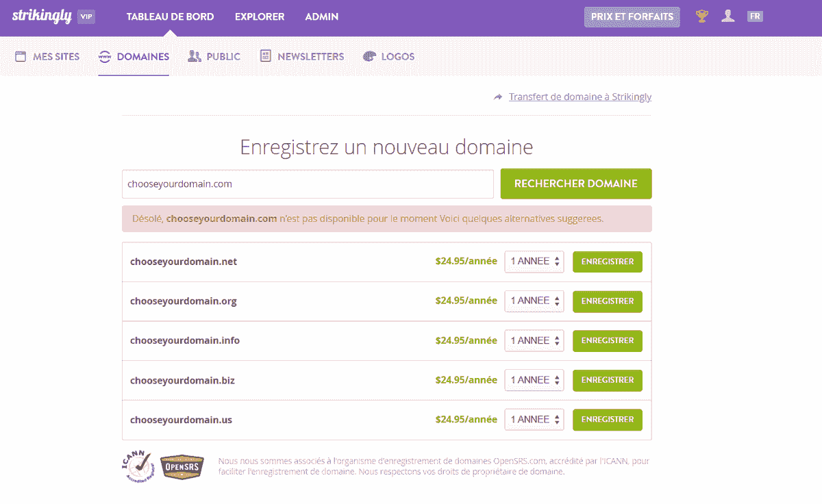Open duration dropdown for chooseyourdomain.info
The width and height of the screenshot is (822, 504).
point(534,340)
